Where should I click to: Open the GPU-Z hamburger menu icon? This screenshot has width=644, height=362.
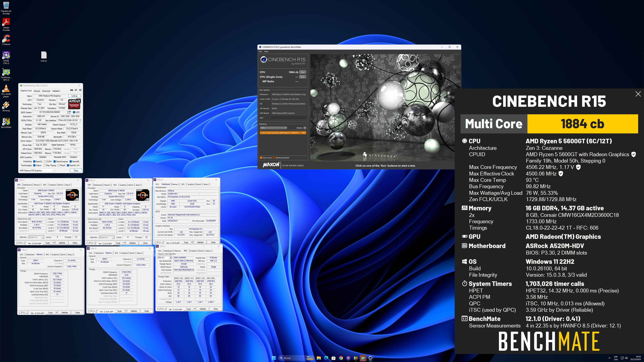(80, 90)
